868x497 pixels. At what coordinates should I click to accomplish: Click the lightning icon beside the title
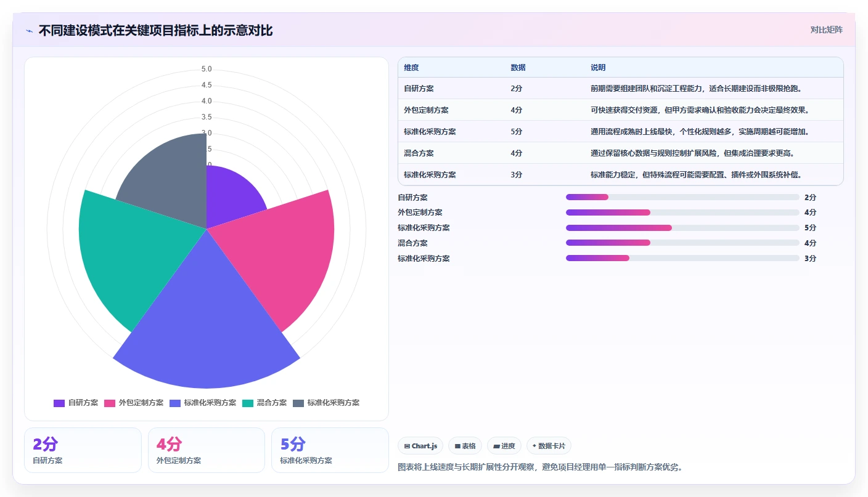pos(30,31)
